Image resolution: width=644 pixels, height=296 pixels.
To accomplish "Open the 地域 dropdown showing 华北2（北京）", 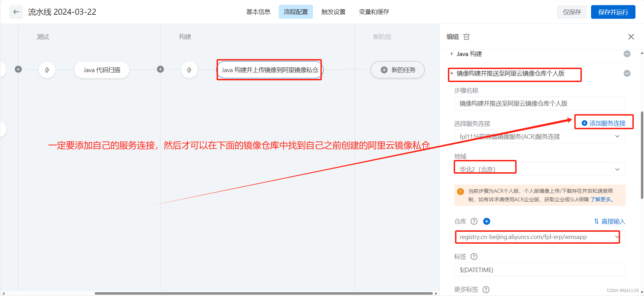I will click(540, 169).
